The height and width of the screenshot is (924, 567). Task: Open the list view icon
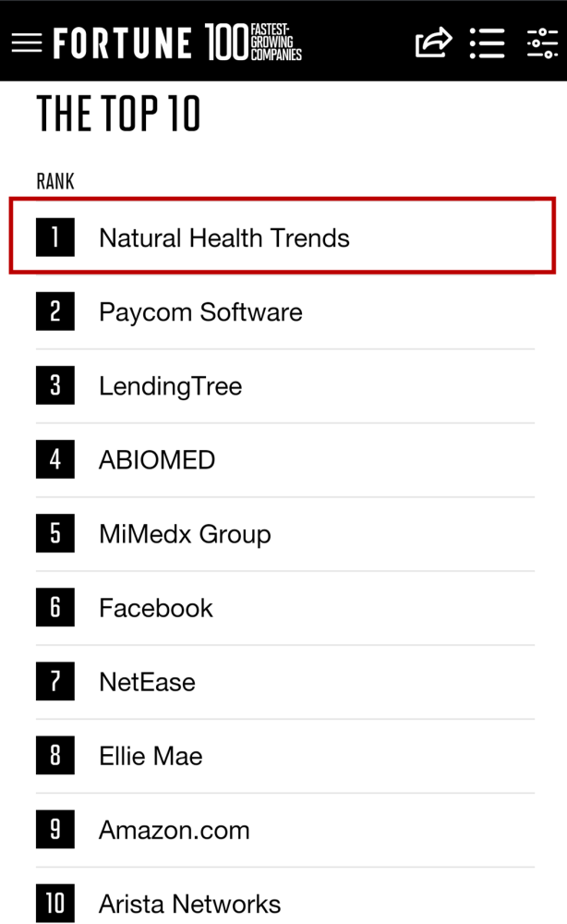[x=487, y=43]
